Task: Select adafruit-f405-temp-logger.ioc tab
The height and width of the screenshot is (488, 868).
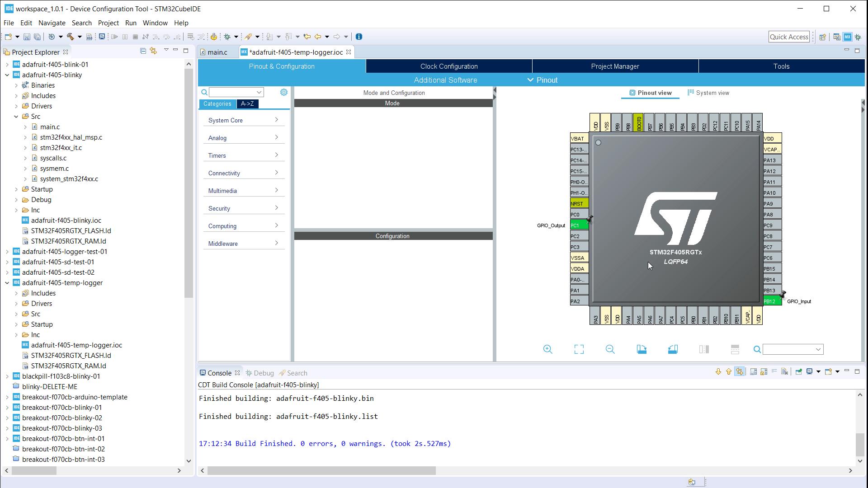Action: click(x=296, y=52)
